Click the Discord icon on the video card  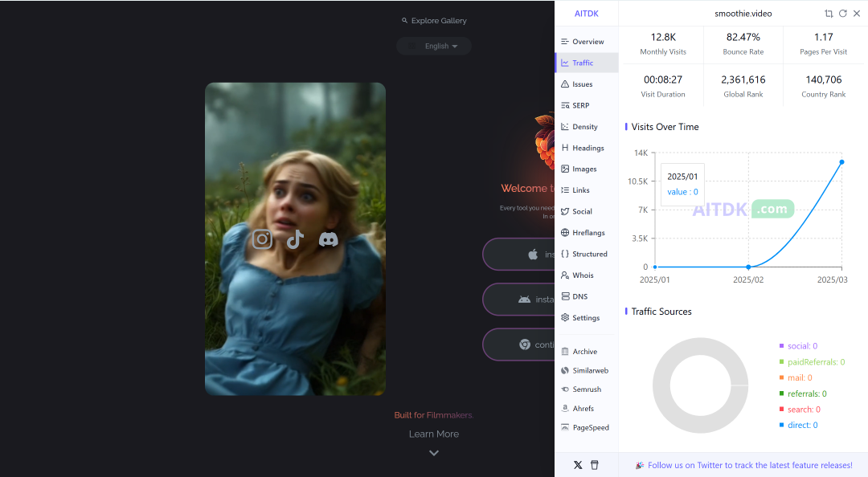pyautogui.click(x=328, y=239)
